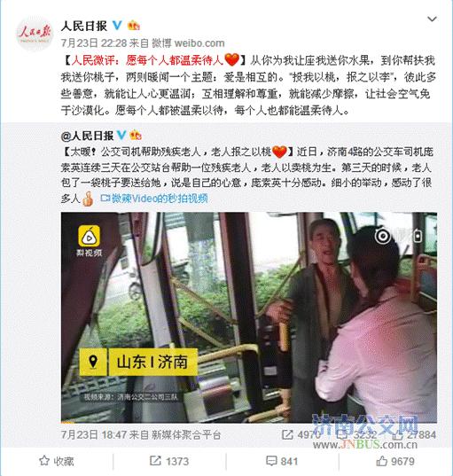Click the original post repost count 4970
Image resolution: width=453 pixels, height=476 pixels.
pyautogui.click(x=301, y=434)
